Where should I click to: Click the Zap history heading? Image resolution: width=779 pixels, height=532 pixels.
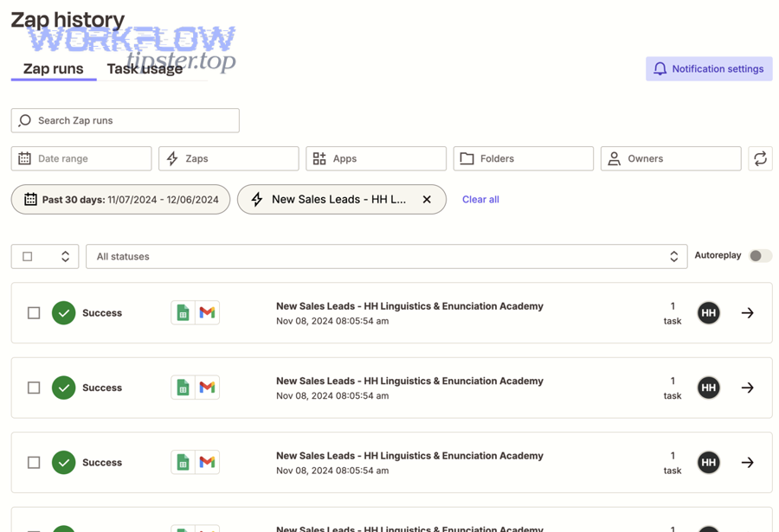(68, 20)
